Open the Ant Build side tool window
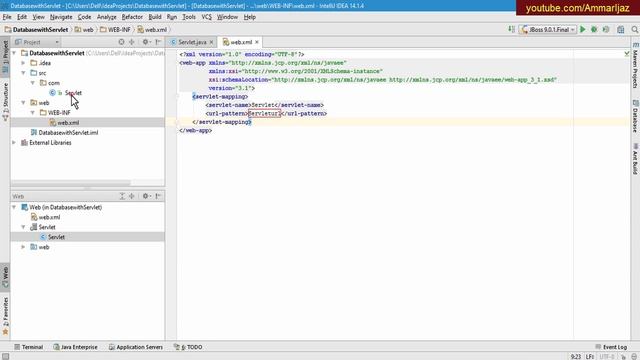Viewport: 640px width, 360px height. (x=635, y=158)
